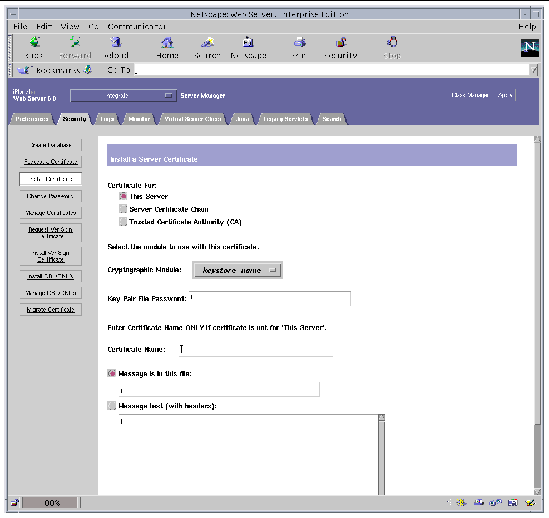The width and height of the screenshot is (549, 518).
Task: Open the Bookmarks icon in location bar
Action: (24, 70)
